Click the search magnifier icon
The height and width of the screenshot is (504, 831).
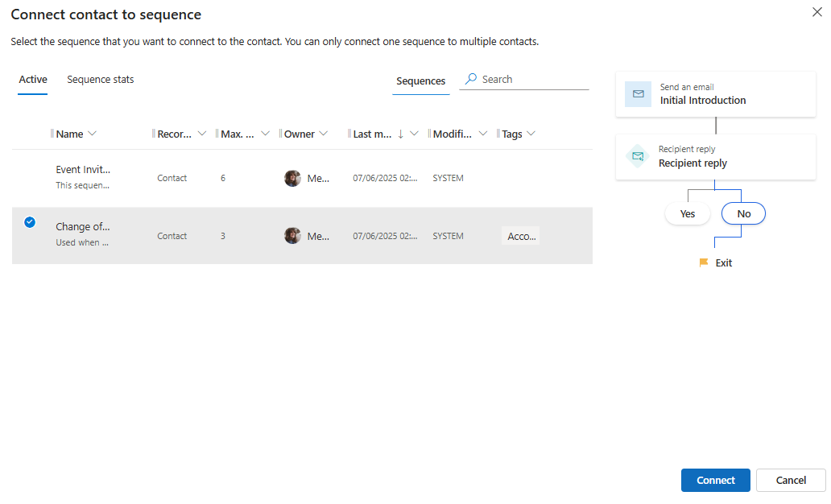tap(471, 79)
